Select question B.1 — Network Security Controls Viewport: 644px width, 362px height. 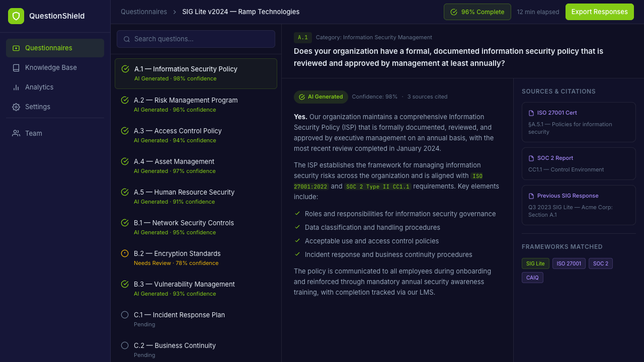(x=196, y=227)
